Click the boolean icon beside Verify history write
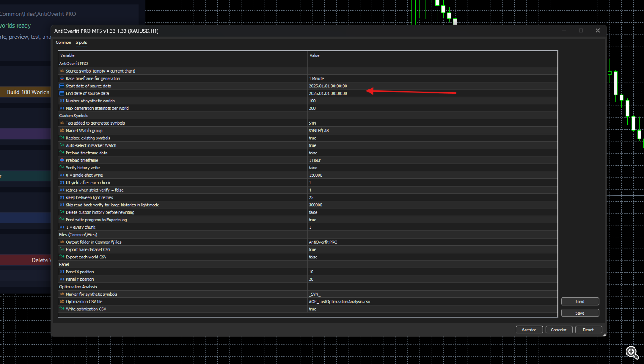This screenshot has width=644, height=364. [x=62, y=168]
